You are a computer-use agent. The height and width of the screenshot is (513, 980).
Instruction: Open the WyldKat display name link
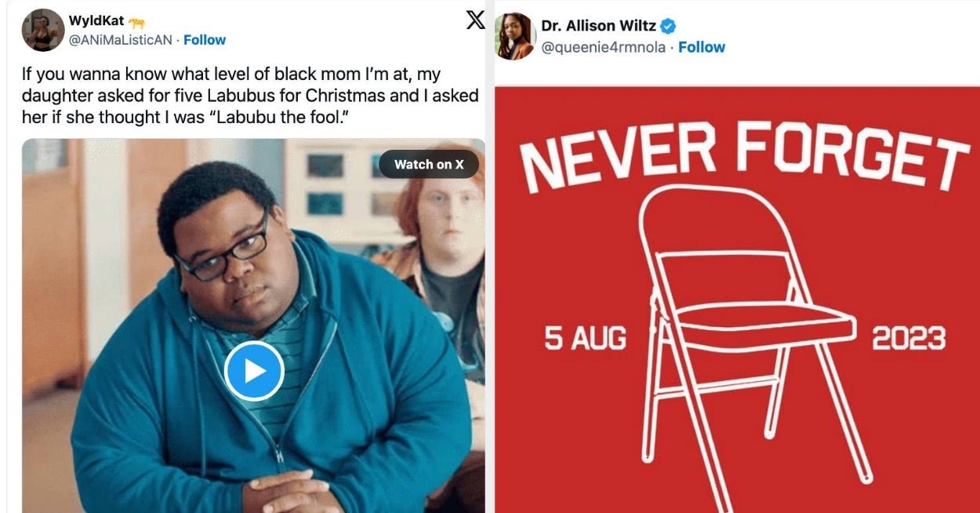click(x=97, y=21)
